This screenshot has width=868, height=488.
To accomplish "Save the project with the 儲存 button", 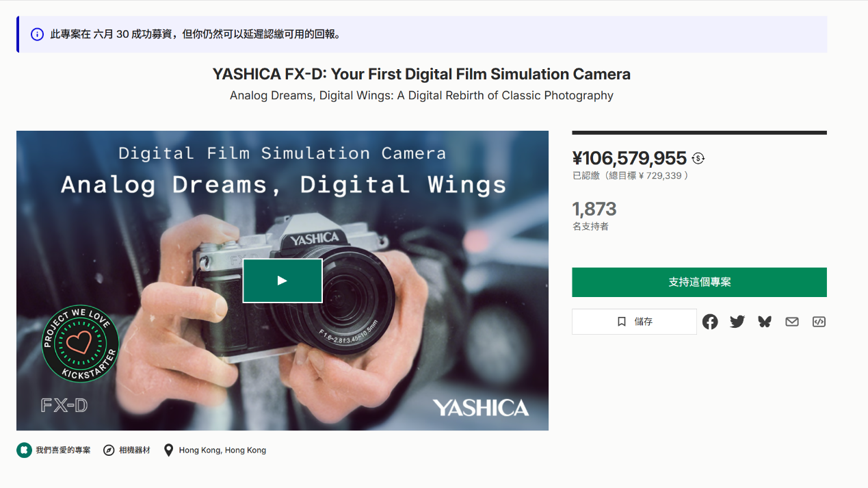I will click(x=634, y=322).
